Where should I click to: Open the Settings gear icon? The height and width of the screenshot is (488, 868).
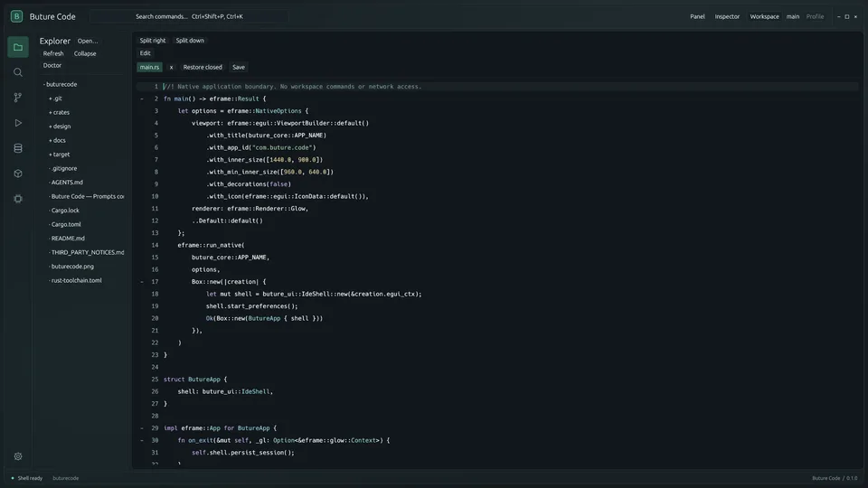[x=18, y=456]
